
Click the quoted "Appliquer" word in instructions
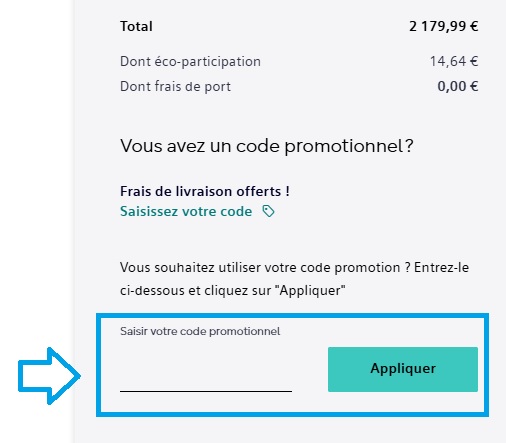310,291
